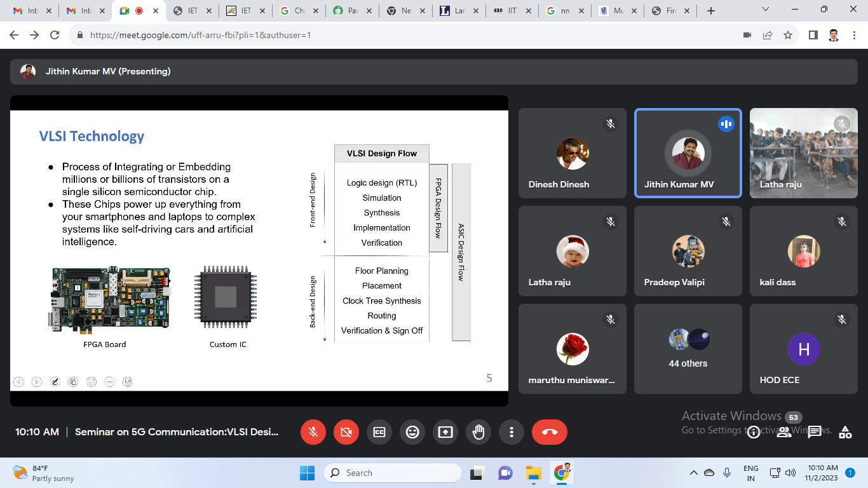Bookmark this page with the star icon

coord(788,35)
